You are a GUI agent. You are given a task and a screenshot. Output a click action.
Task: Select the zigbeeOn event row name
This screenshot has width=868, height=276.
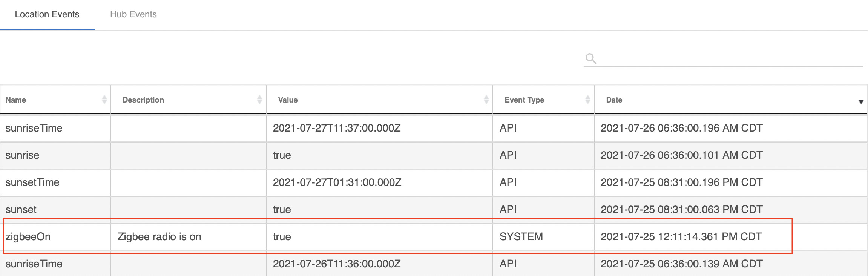(28, 237)
